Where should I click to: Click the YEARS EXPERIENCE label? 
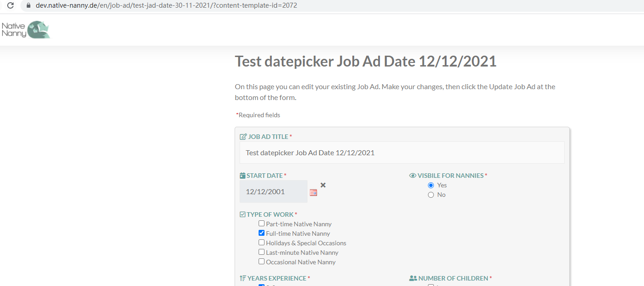click(277, 278)
